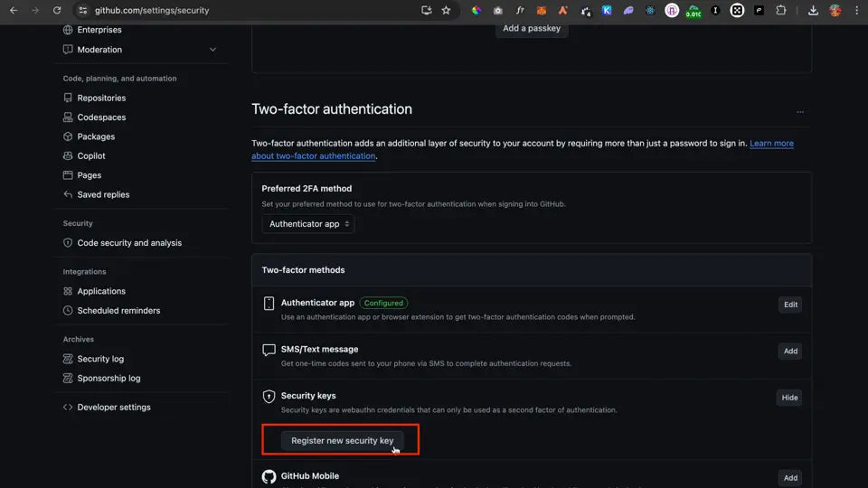Click the Add a passkey button
Viewport: 868px width, 488px height.
tap(532, 28)
